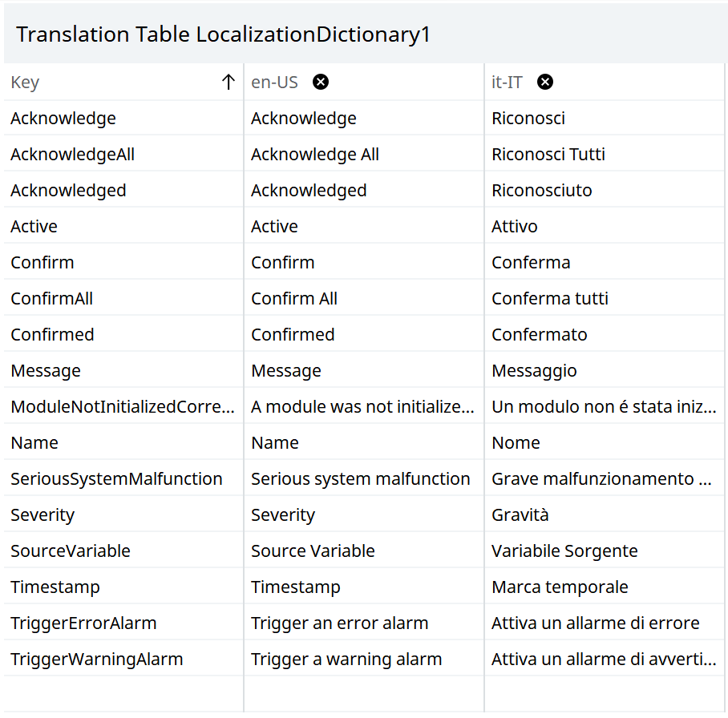Click the X icon beside it-IT header
728x718 pixels.
coord(544,81)
